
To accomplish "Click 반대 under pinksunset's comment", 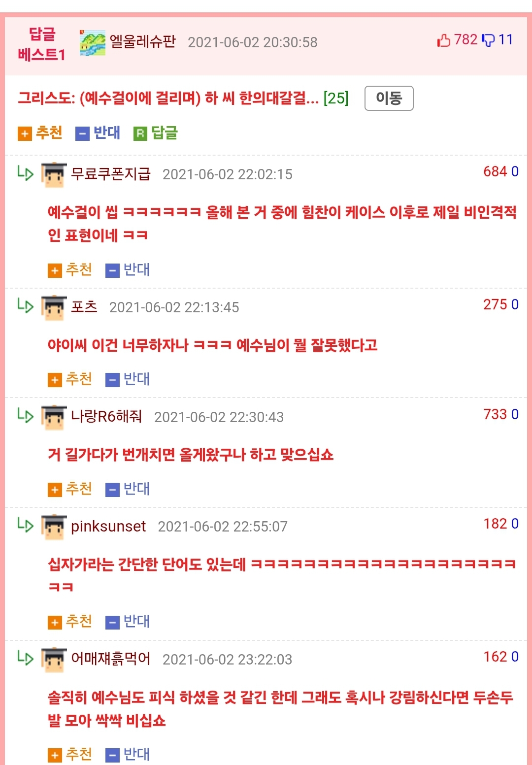I will click(x=128, y=622).
